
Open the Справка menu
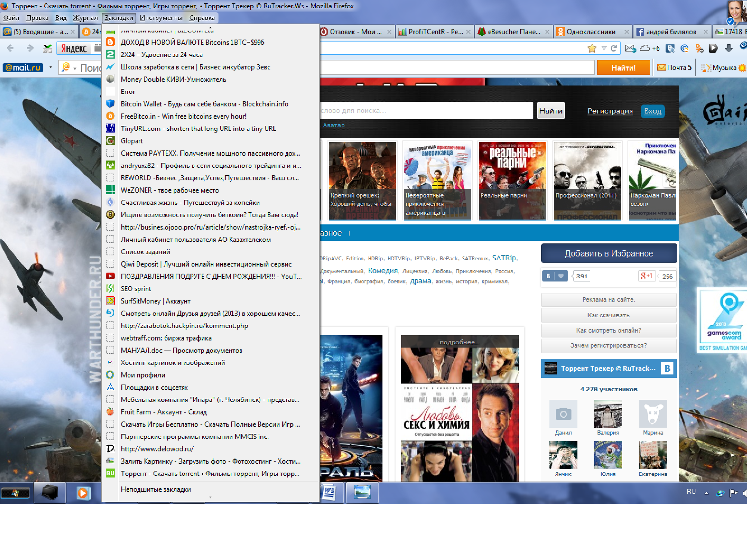202,18
